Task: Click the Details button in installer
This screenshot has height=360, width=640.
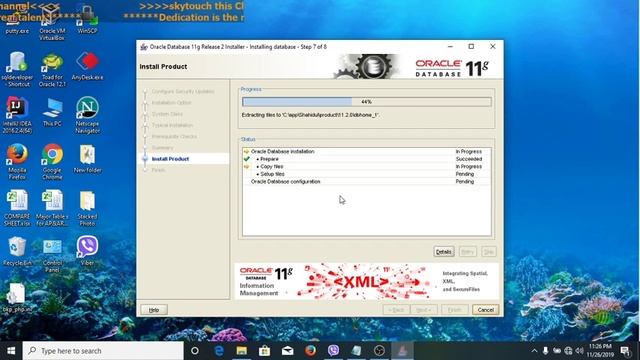Action: 444,252
